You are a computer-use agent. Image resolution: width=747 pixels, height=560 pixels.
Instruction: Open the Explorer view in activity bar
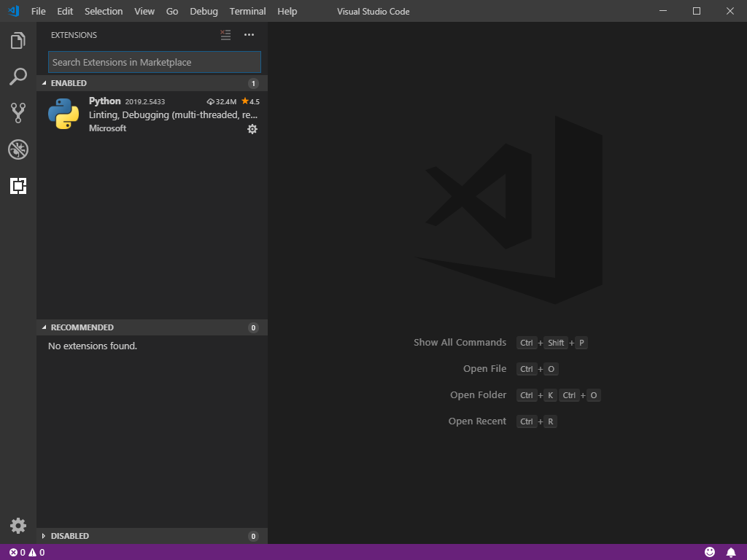click(18, 41)
